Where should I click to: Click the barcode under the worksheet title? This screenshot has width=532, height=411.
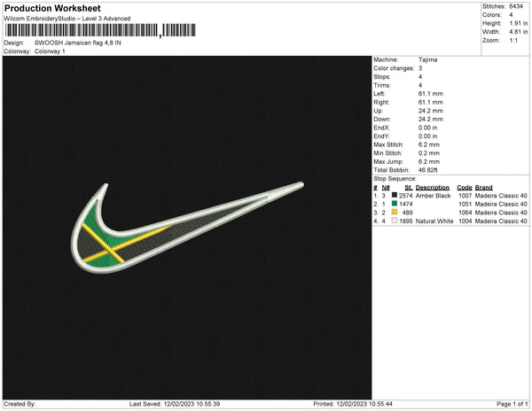(x=100, y=30)
